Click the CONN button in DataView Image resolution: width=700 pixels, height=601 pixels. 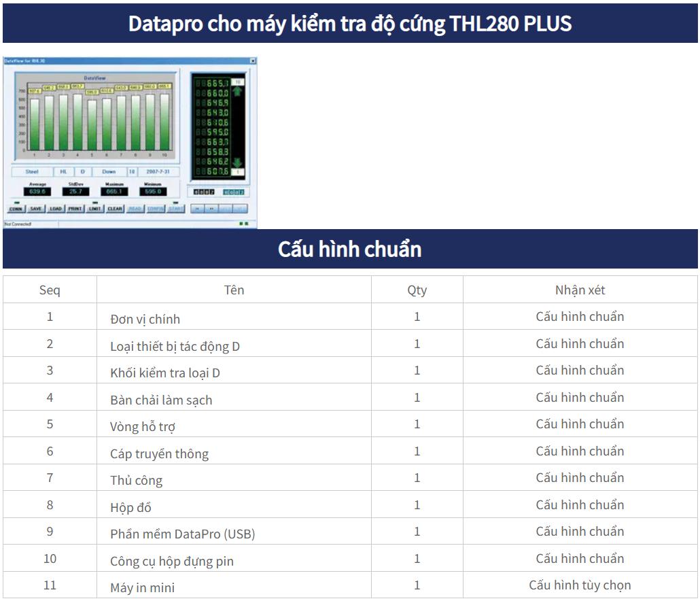click(x=16, y=209)
